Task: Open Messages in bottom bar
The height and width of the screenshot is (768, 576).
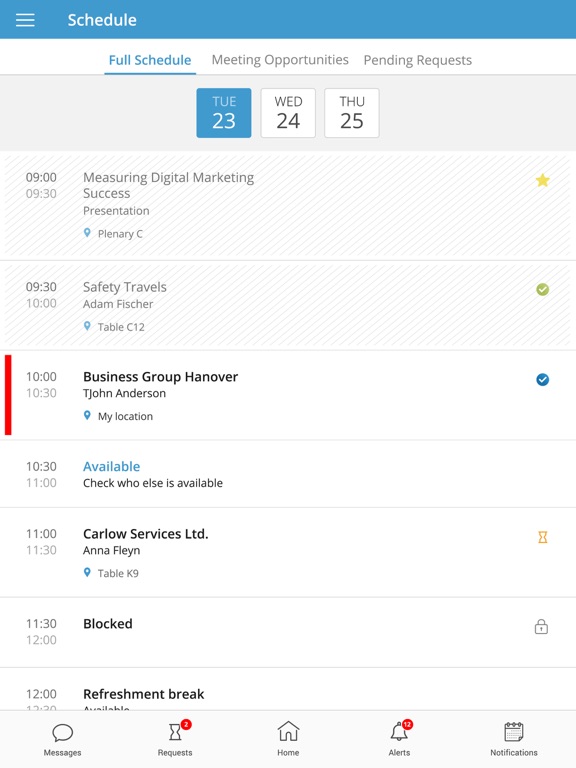Action: tap(62, 740)
